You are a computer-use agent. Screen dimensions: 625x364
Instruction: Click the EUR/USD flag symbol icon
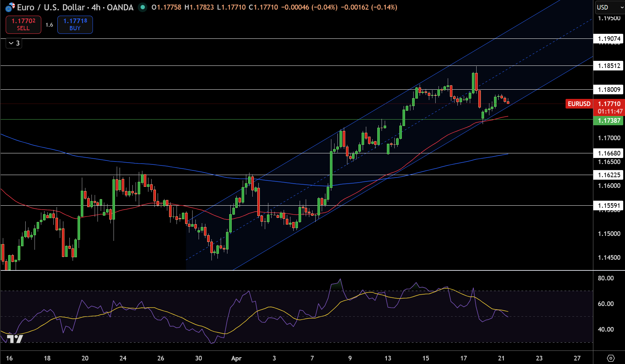[x=10, y=7]
